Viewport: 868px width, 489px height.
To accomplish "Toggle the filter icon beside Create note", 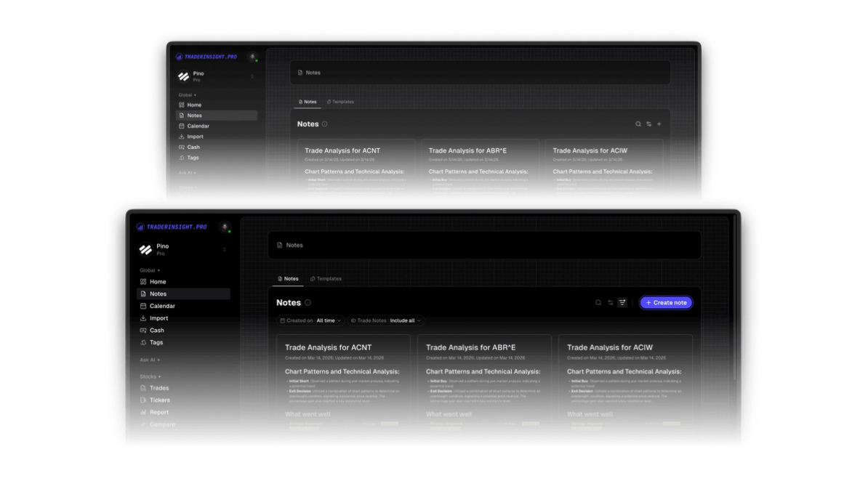I will pyautogui.click(x=622, y=302).
